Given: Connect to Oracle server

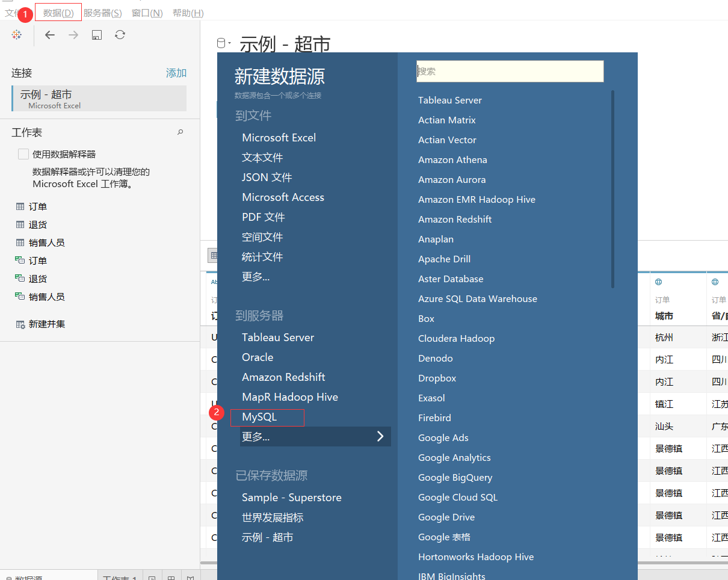Looking at the screenshot, I should [x=258, y=357].
